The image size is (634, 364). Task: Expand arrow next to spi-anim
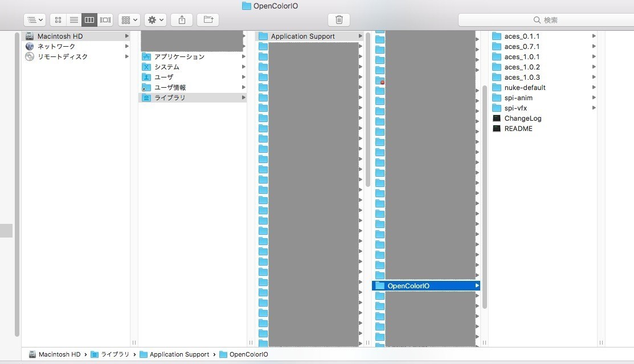[x=594, y=97]
